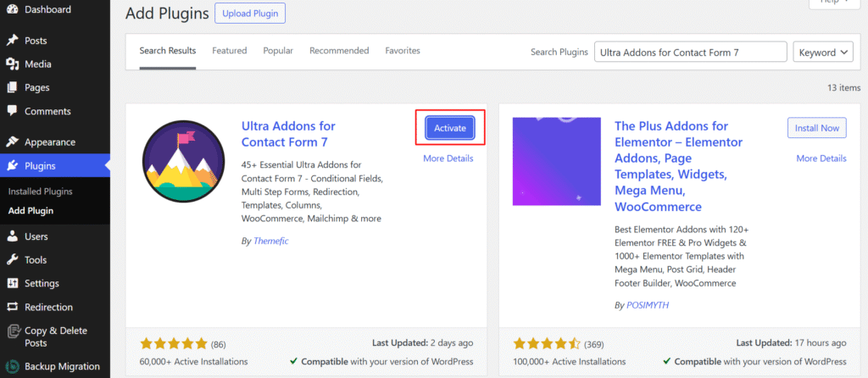Open the Backup Migration menu label
The height and width of the screenshot is (378, 868).
62,366
